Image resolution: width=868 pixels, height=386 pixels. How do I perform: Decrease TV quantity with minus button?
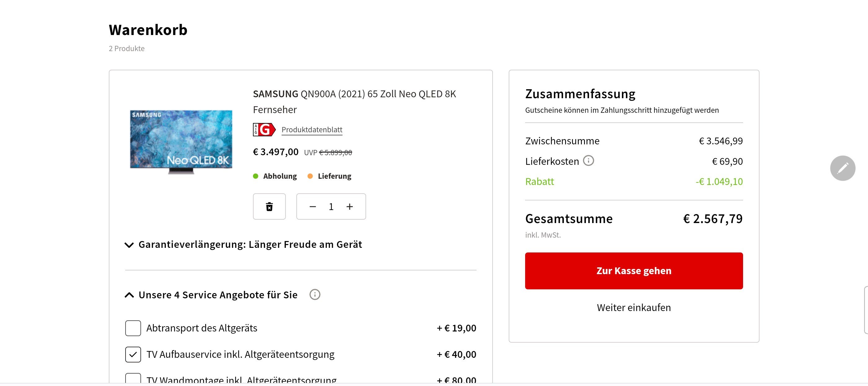(313, 206)
